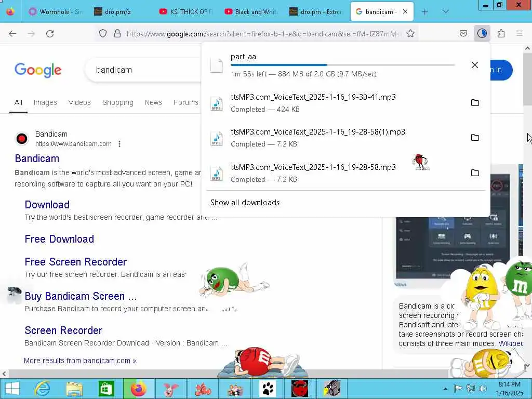The height and width of the screenshot is (399, 532).
Task: Select the Videos search filter
Action: tap(79, 102)
